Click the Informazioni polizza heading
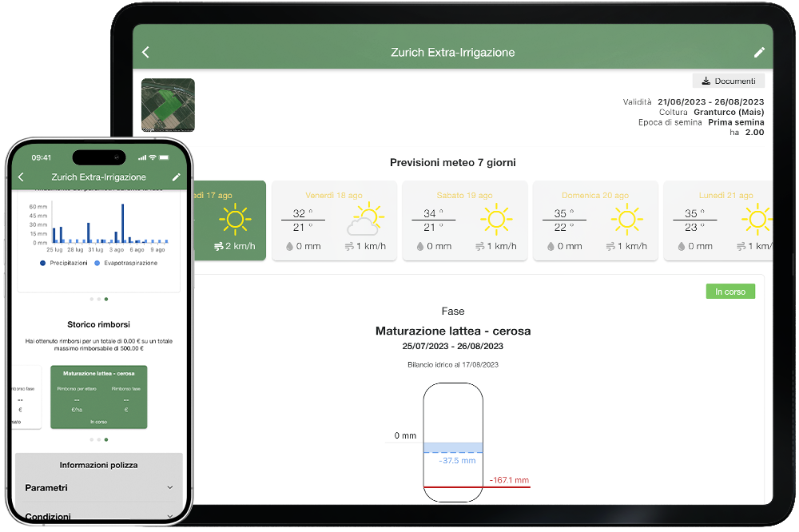Screen dimensions: 799x532 99,465
